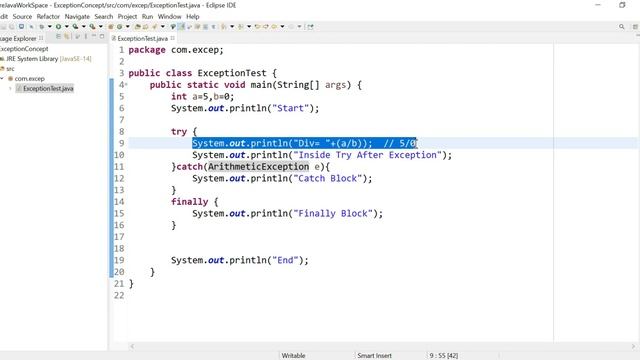Viewport: 640px width, 360px height.
Task: Expand the ExceptionTest.java tree node
Action: (x=11, y=88)
